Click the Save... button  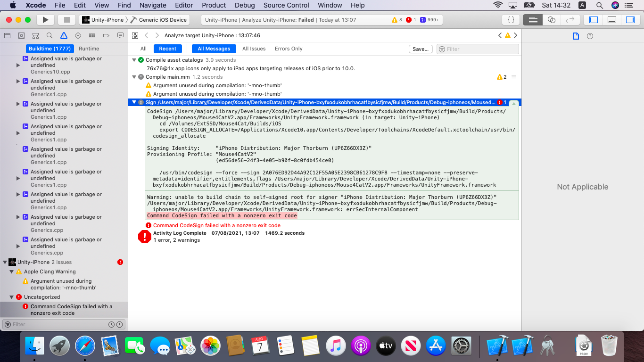420,49
